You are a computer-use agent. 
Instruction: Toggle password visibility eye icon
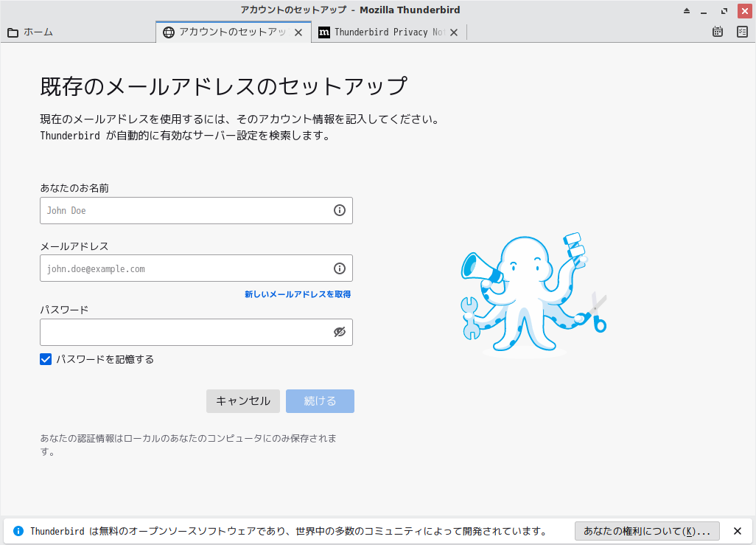pos(340,332)
